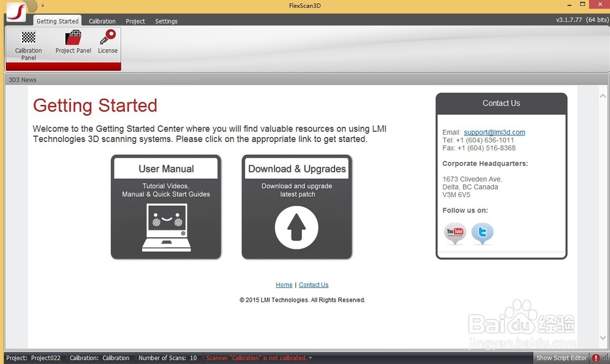
Task: Click the red error alert icon
Action: click(x=595, y=358)
